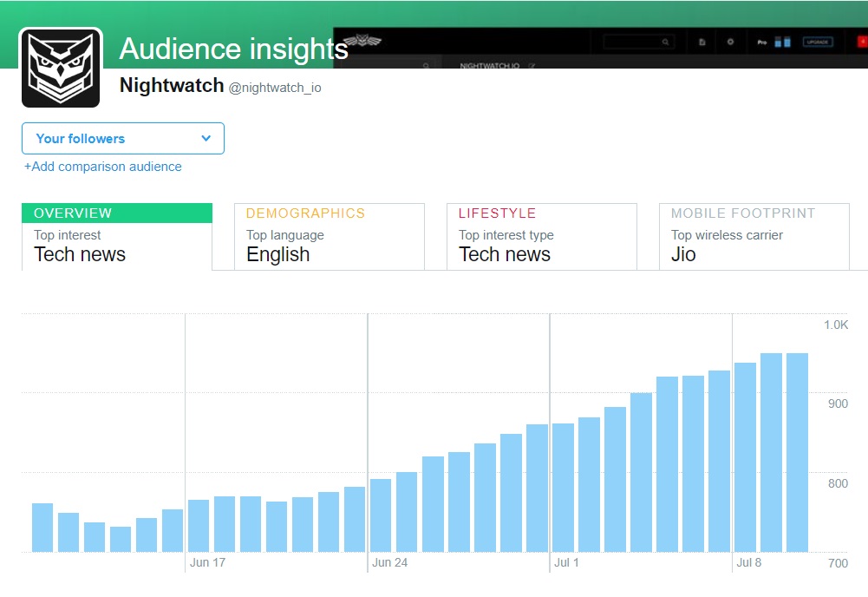Click the Nightwatch owl profile avatar
This screenshot has height=597, width=868.
[61, 68]
